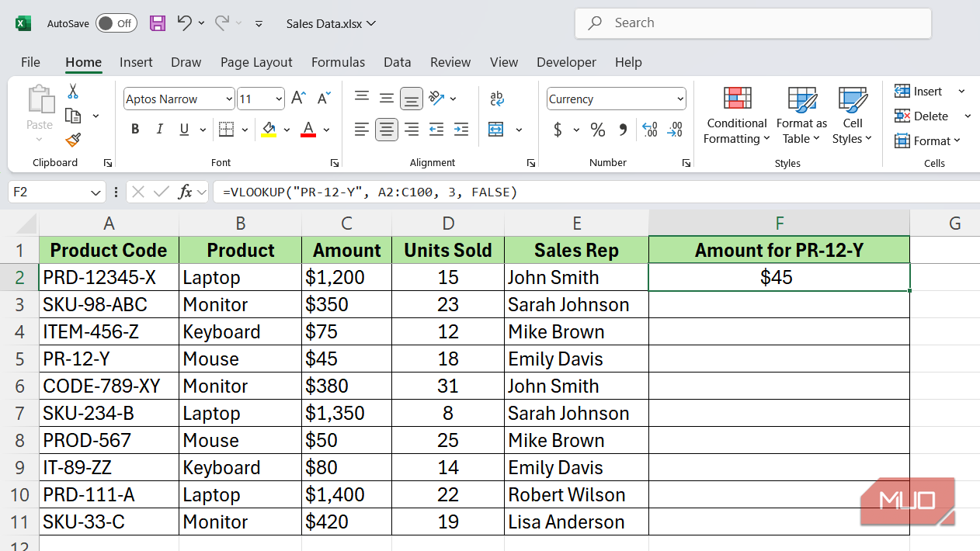Viewport: 980px width, 551px height.
Task: Click the Wrap Text icon
Action: 497,99
